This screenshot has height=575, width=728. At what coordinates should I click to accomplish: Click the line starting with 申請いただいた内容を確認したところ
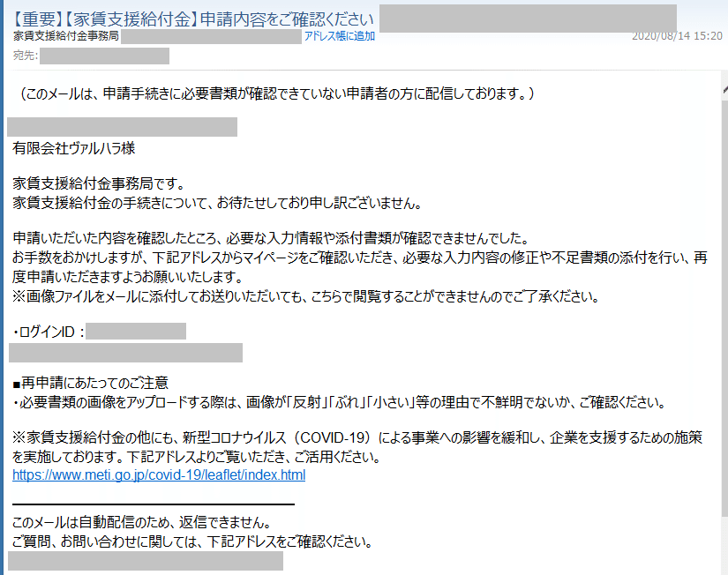pyautogui.click(x=272, y=238)
